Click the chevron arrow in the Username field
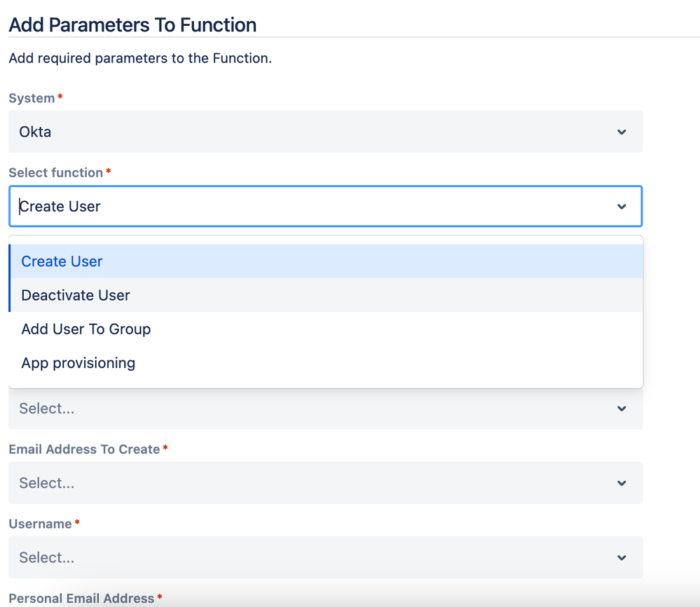This screenshot has height=607, width=700. (x=622, y=558)
